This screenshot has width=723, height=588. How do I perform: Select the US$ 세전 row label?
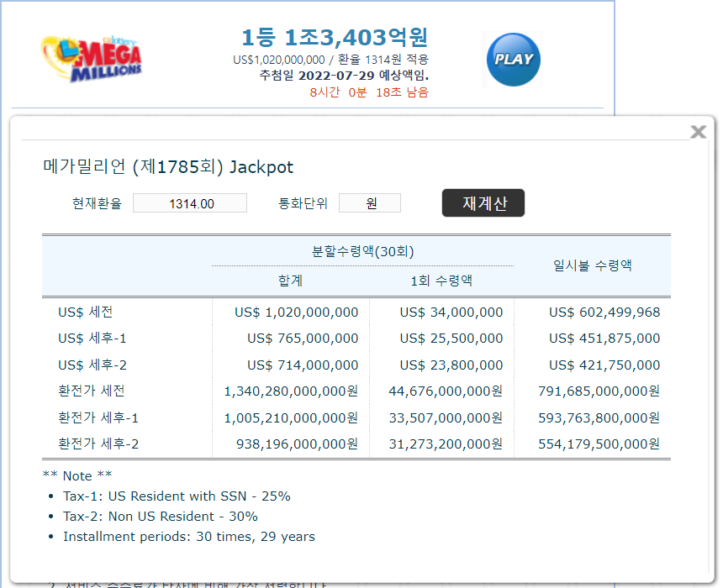pos(85,312)
